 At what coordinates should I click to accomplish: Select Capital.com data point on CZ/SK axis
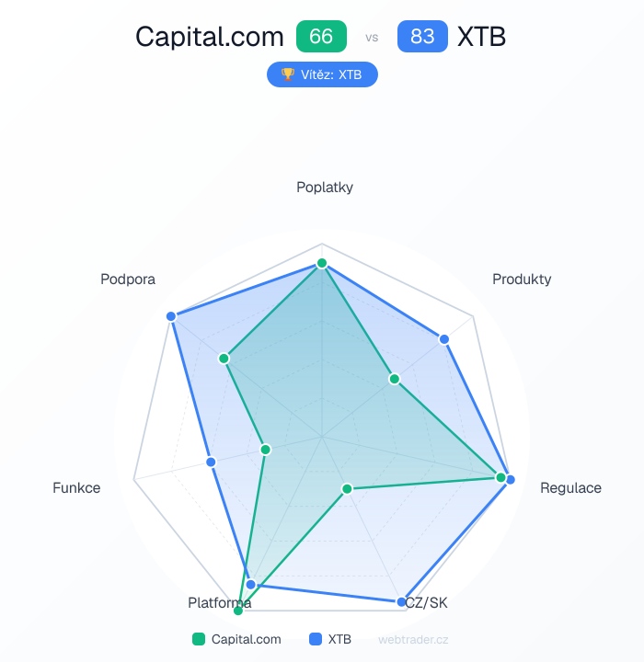tap(347, 488)
